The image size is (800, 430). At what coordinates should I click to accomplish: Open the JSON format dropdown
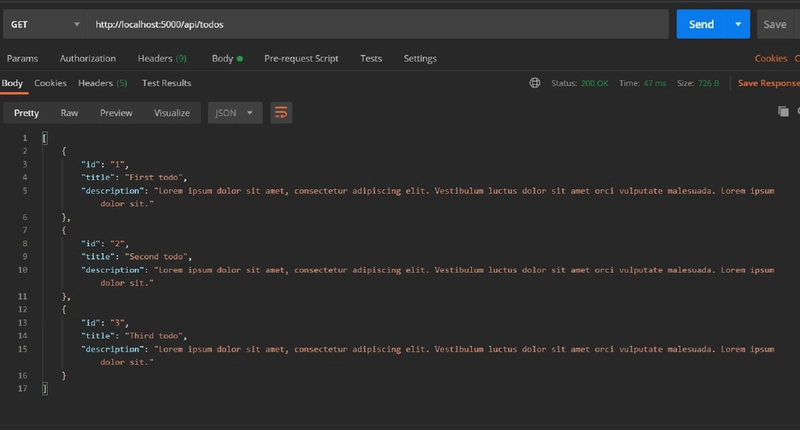click(235, 113)
